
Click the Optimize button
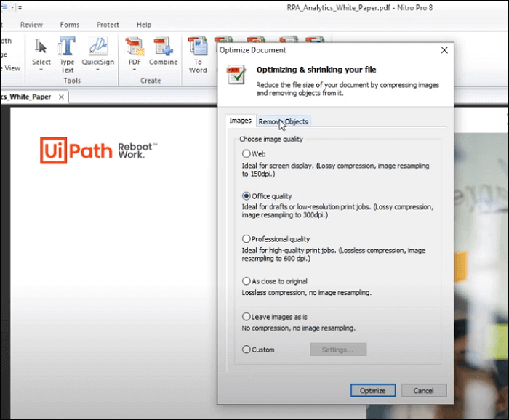tap(372, 390)
